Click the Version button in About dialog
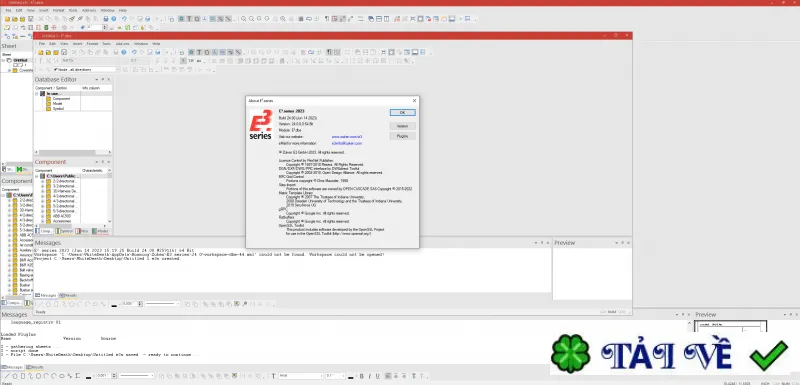800x385 pixels. 403,125
